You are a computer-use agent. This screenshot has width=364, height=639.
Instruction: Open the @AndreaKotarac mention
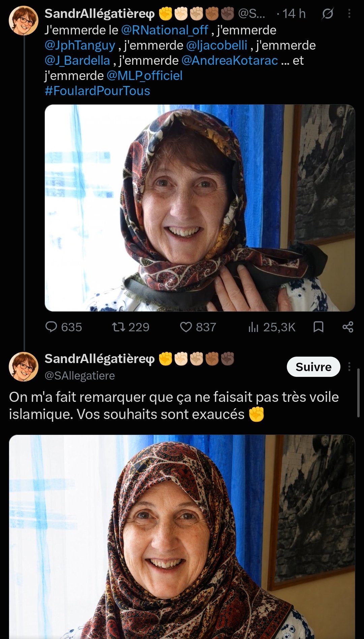(x=230, y=61)
